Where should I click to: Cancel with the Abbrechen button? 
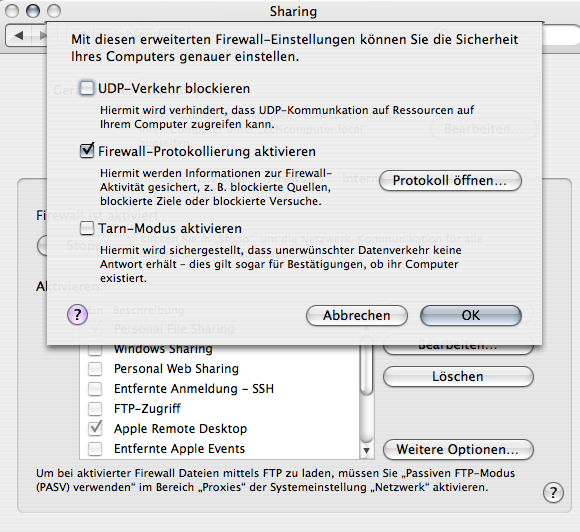click(x=357, y=316)
